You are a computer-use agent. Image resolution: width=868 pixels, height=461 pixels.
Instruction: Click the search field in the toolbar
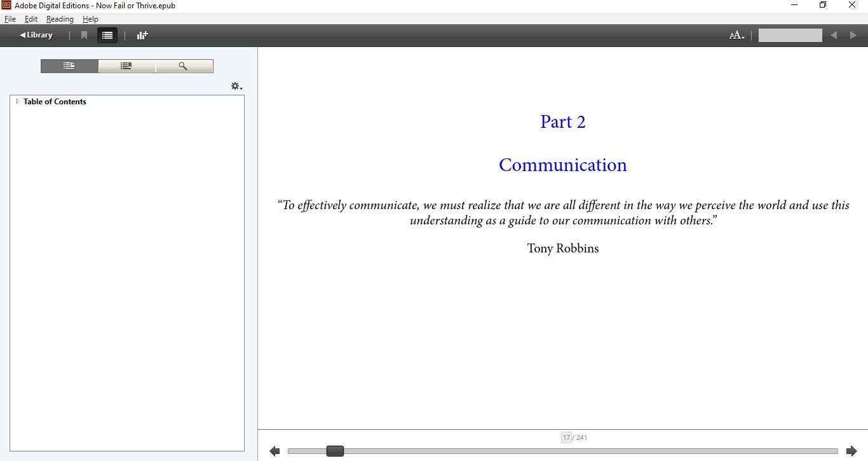(790, 36)
